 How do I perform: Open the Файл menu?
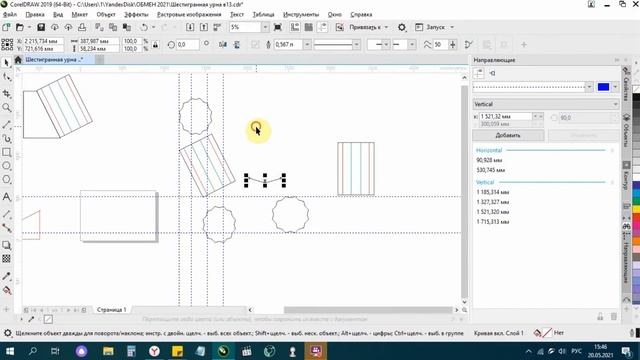(x=10, y=14)
